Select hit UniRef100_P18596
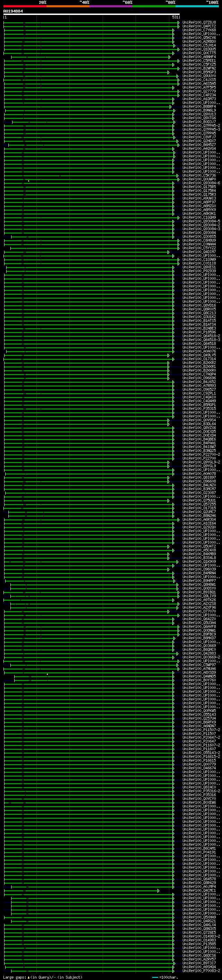Viewport: 222px width, 980px height. [199, 332]
